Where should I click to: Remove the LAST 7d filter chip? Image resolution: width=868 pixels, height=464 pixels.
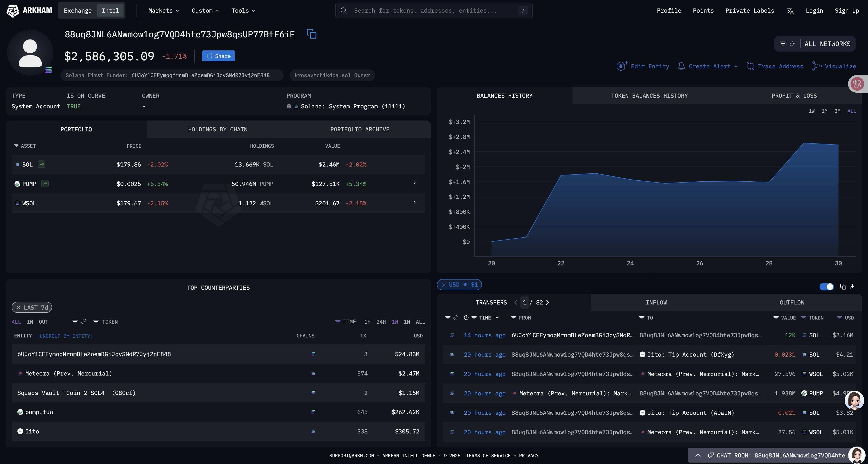19,308
